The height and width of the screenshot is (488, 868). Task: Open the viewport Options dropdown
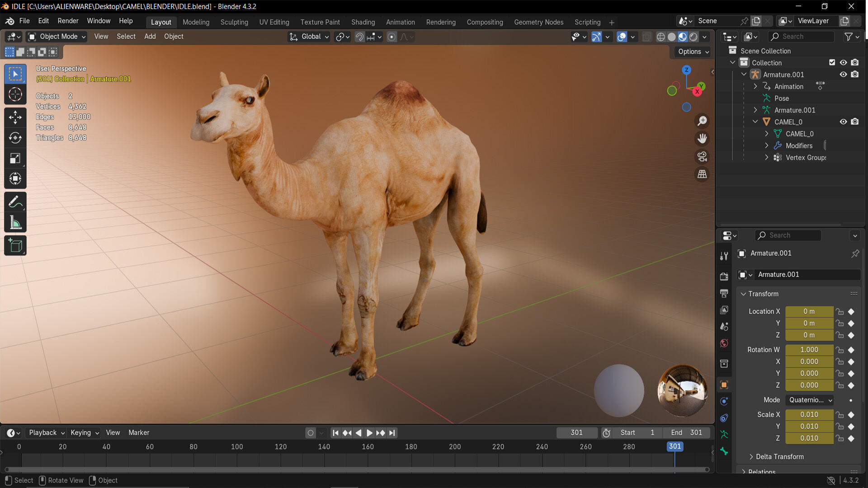(693, 52)
